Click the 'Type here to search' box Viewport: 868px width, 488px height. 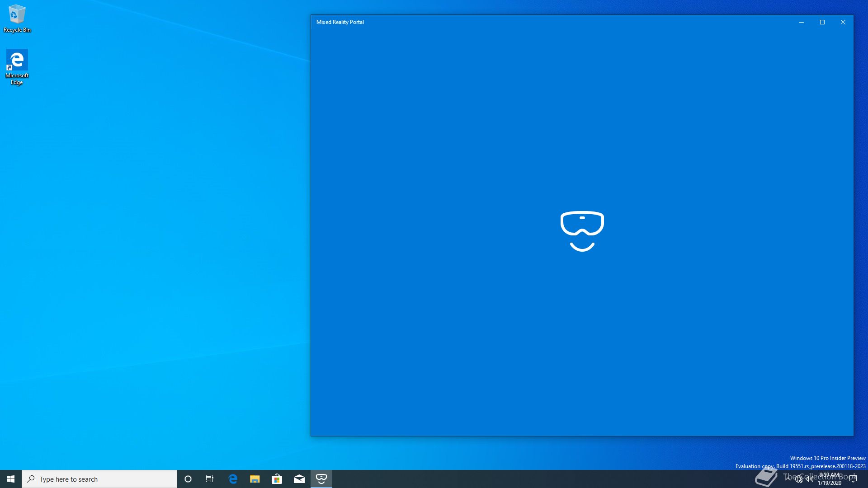99,479
